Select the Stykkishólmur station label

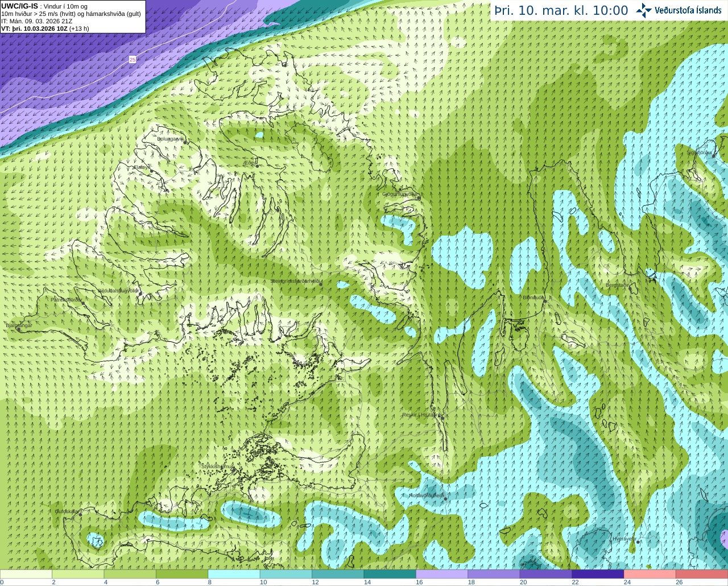tap(217, 466)
